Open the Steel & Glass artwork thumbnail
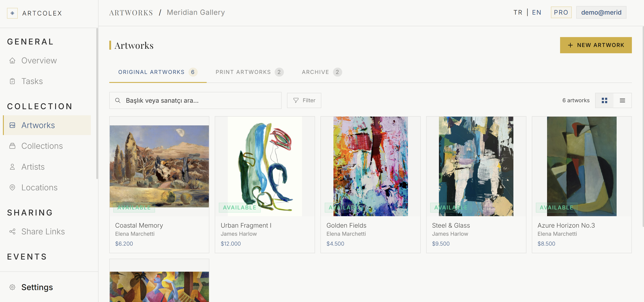Viewport: 644px width, 302px height. pyautogui.click(x=476, y=166)
